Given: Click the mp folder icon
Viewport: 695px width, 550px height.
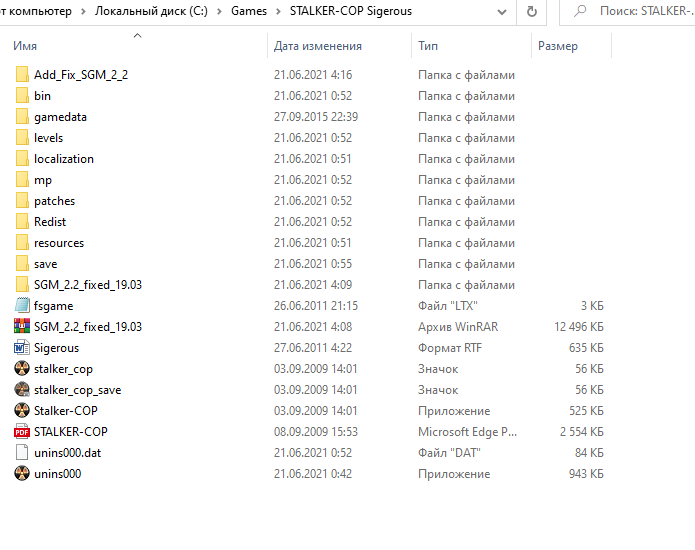Looking at the screenshot, I should coord(22,179).
